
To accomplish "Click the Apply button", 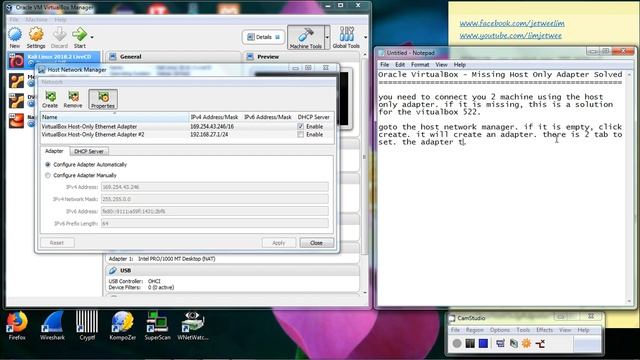I will point(279,243).
